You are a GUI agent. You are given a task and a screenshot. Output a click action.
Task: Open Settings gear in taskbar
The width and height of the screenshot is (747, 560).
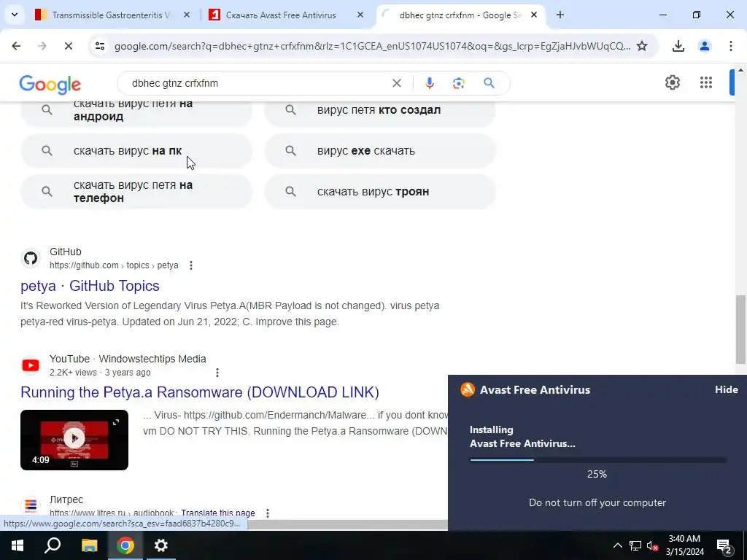[161, 545]
